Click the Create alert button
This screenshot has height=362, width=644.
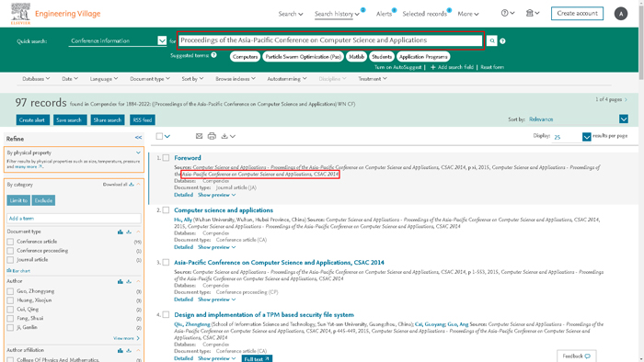point(32,120)
